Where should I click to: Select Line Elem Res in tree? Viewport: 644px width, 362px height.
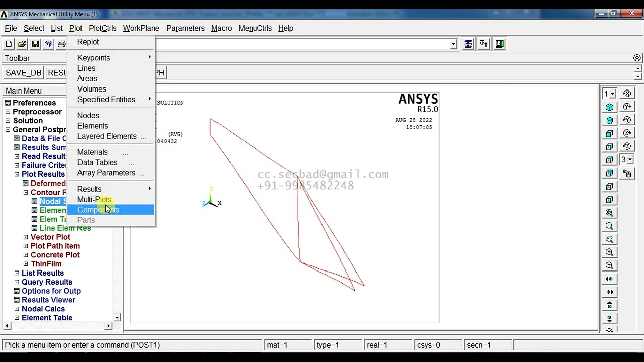[65, 228]
